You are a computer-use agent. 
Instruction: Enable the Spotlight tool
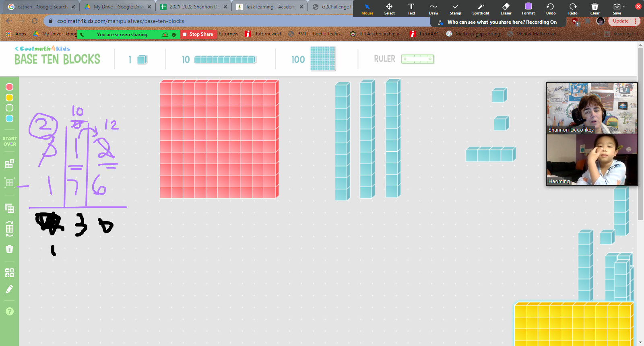coord(481,9)
